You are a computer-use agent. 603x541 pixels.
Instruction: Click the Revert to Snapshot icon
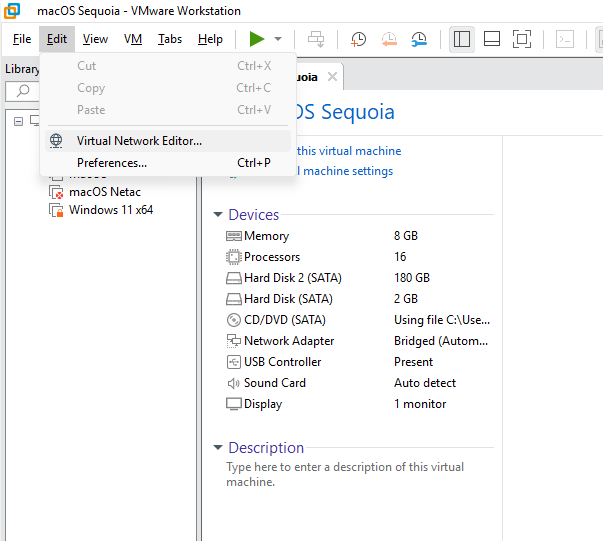tap(388, 39)
